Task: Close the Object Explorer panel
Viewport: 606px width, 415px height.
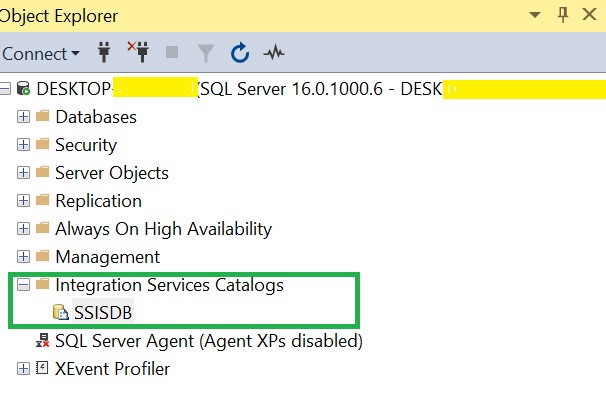Action: [x=589, y=15]
